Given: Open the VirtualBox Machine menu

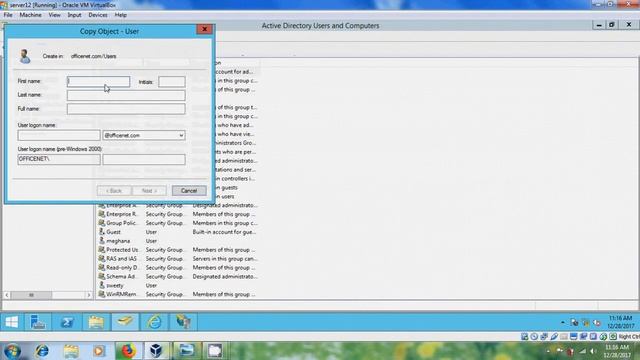Looking at the screenshot, I should (x=30, y=15).
